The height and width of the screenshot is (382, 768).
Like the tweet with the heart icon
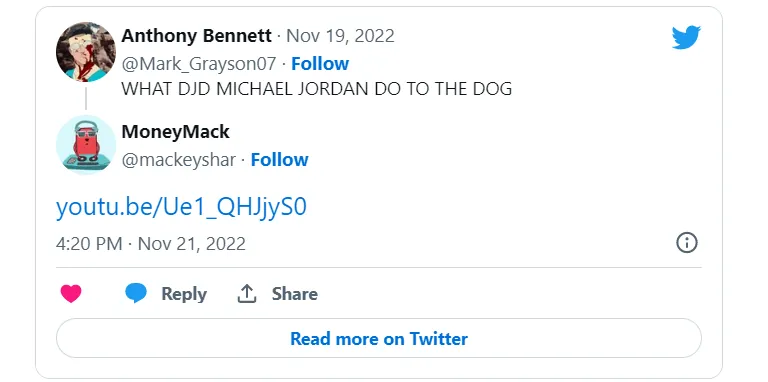point(71,294)
